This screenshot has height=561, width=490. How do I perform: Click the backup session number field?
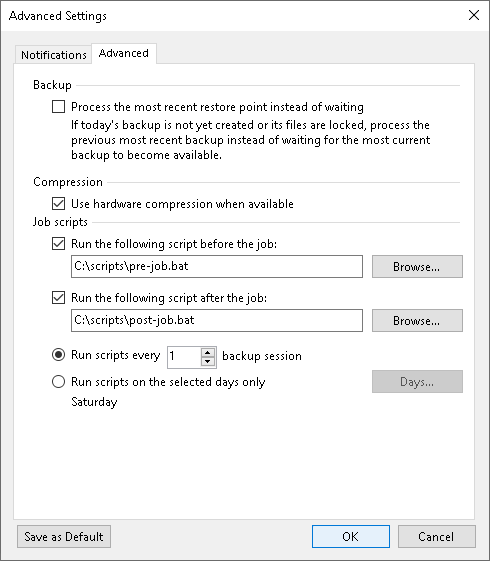pyautogui.click(x=185, y=357)
